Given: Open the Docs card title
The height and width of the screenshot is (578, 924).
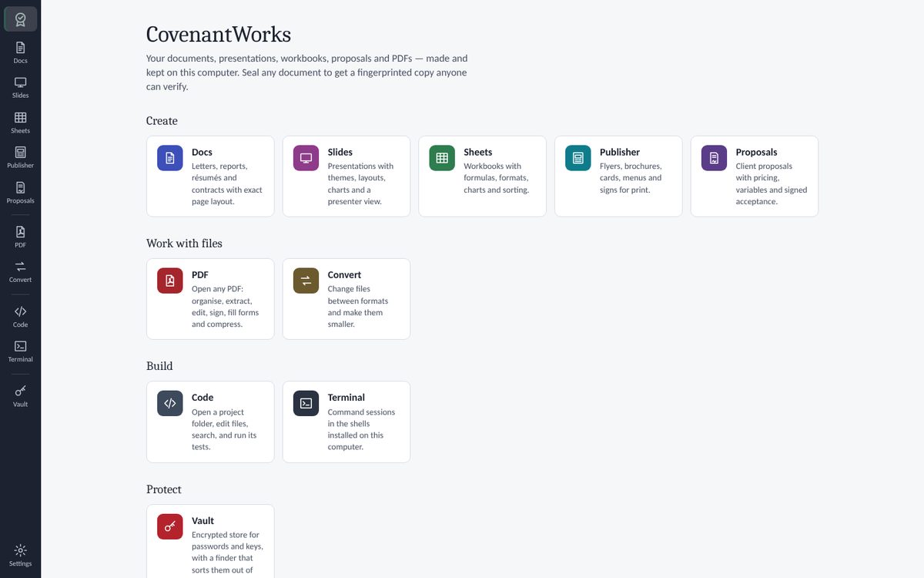Looking at the screenshot, I should coord(202,152).
